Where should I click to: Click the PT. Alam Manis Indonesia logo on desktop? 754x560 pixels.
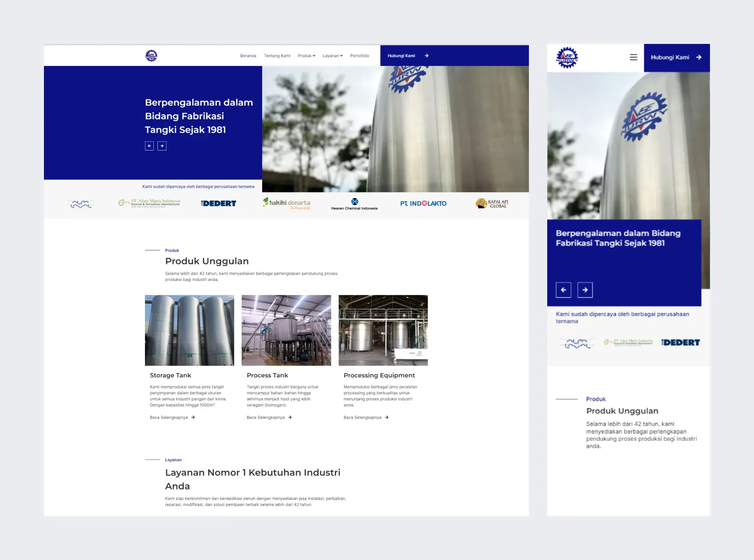149,203
